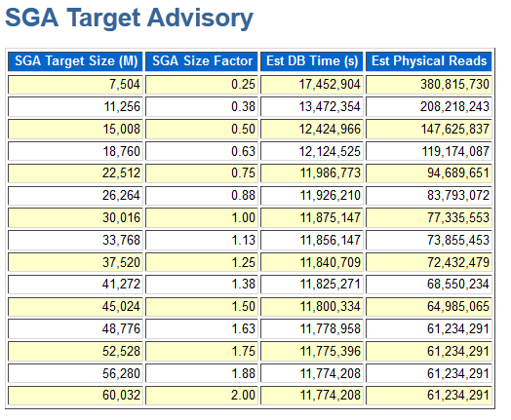Image resolution: width=511 pixels, height=420 pixels.
Task: Select the SGA target size 52,528 cell
Action: [75, 352]
